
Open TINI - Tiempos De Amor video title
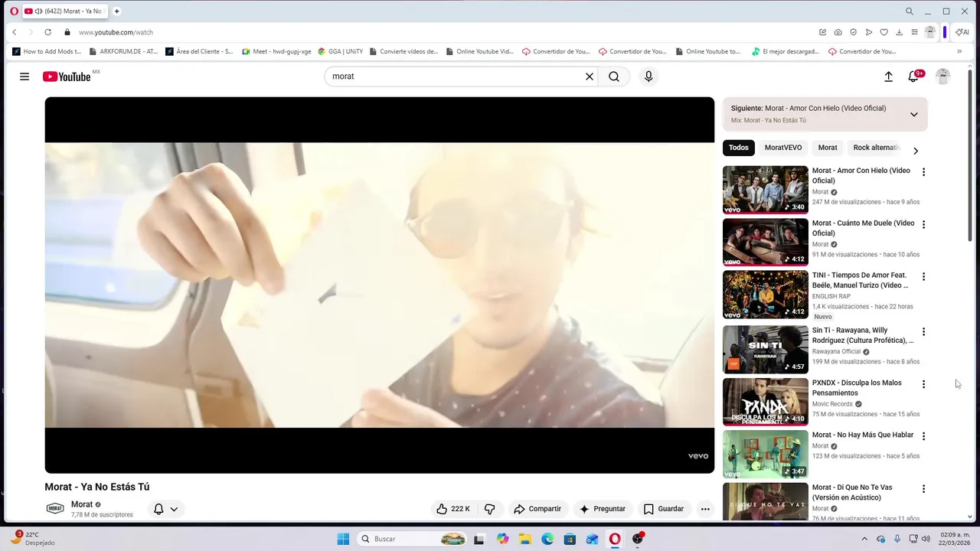point(861,280)
